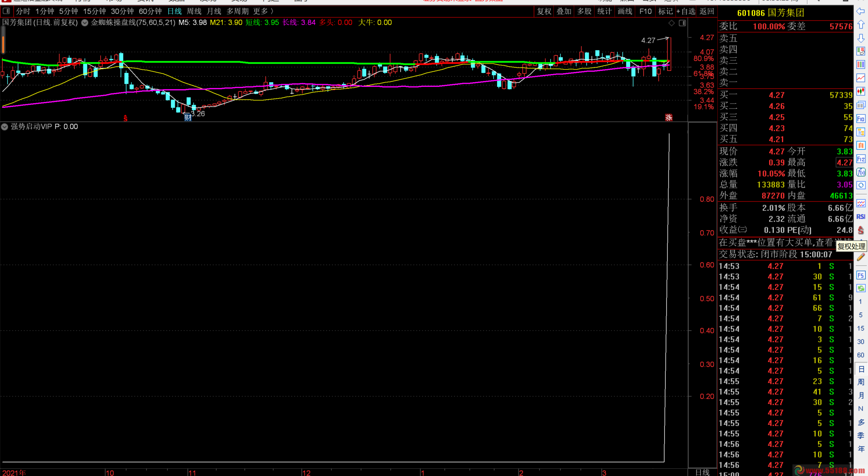Image resolution: width=868 pixels, height=476 pixels.
Task: Click the orange 自 watchlist icon
Action: [861, 145]
